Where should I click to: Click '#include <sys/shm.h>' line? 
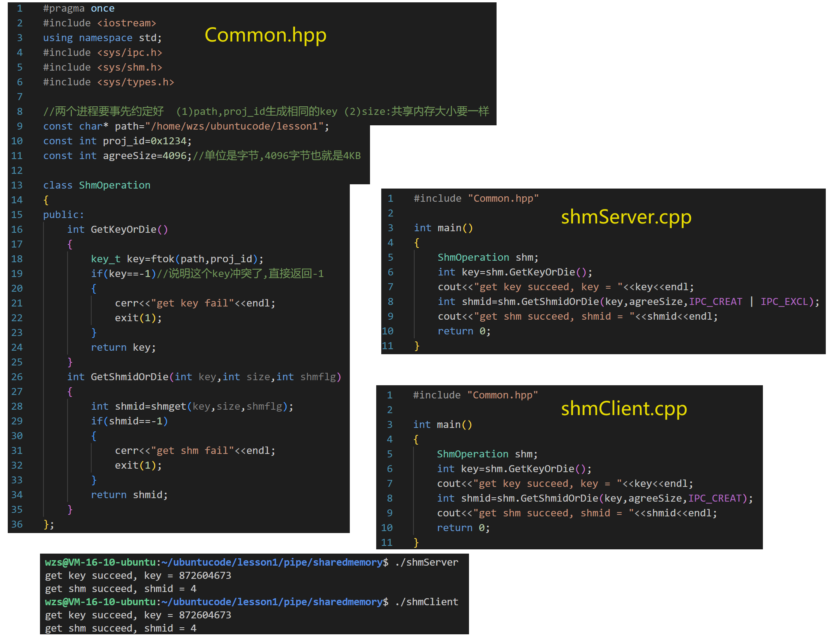tap(102, 68)
